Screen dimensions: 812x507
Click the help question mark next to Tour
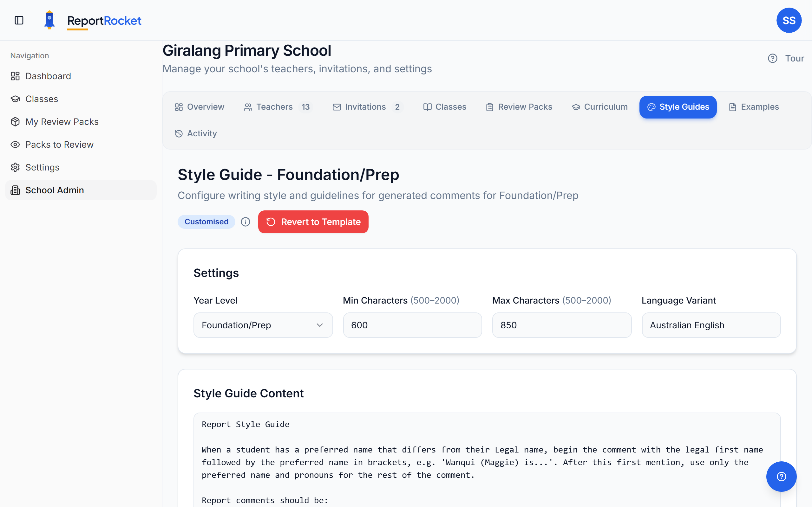773,58
